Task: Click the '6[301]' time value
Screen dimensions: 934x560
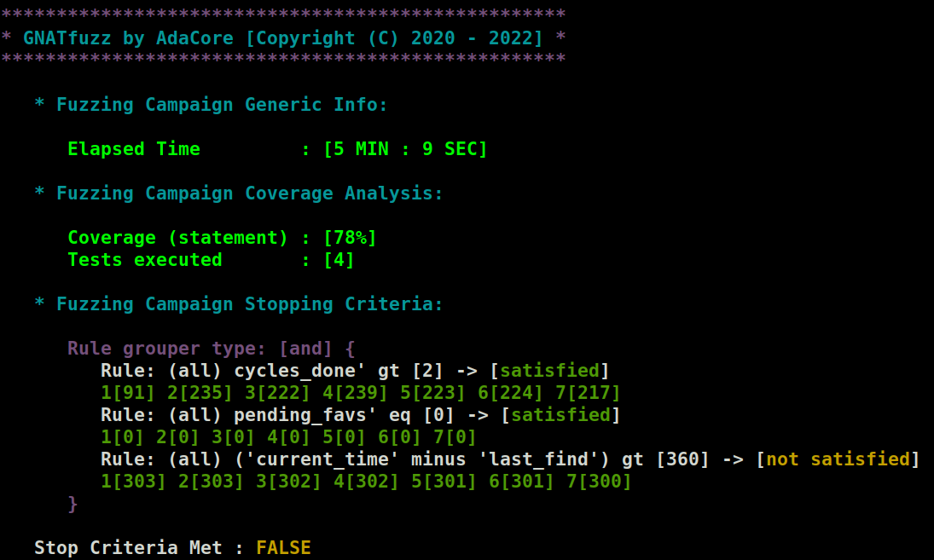Action: click(x=521, y=482)
